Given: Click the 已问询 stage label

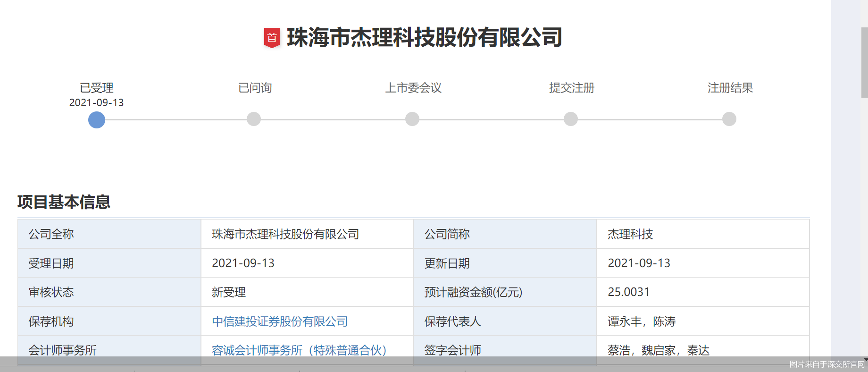Looking at the screenshot, I should [255, 88].
